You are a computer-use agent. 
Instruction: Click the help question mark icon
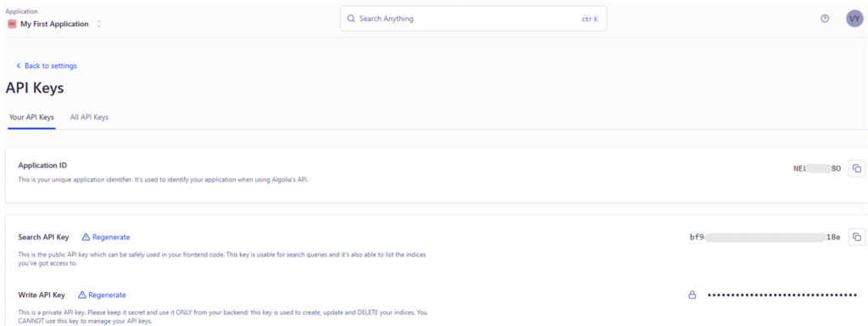tap(825, 19)
